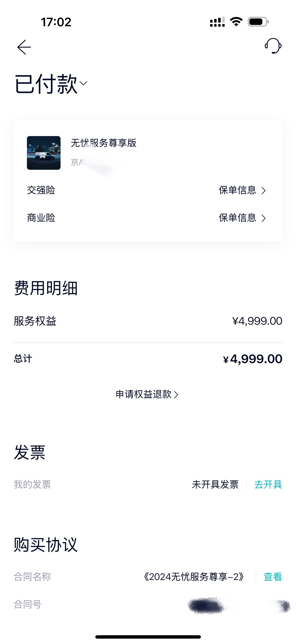296x644 pixels.
Task: Tap the 无忧服务尊享版 vehicle thumbnail
Action: (x=44, y=153)
